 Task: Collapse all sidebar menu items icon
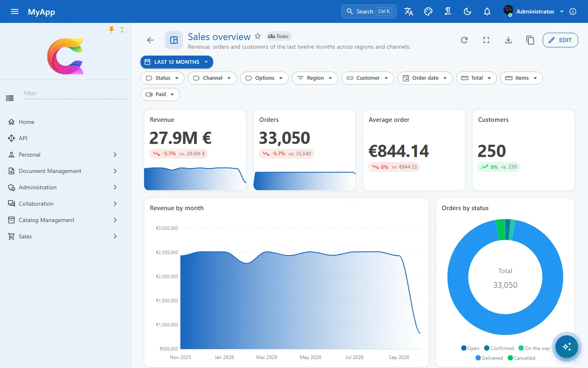point(122,29)
